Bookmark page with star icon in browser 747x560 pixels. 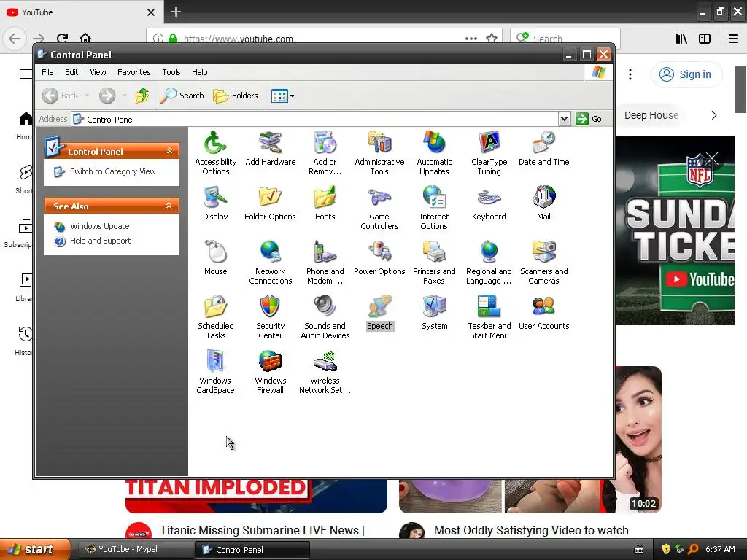[x=492, y=39]
